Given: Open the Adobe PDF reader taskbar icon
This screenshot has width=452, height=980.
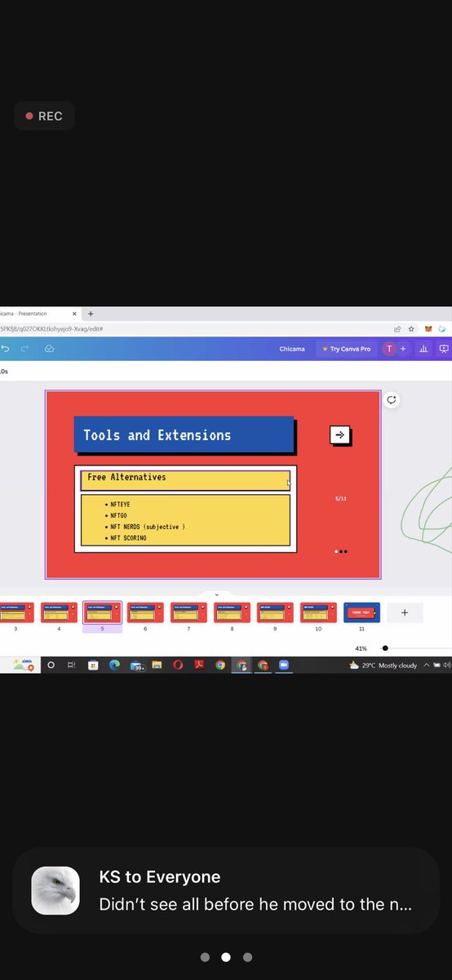Looking at the screenshot, I should coord(199,666).
